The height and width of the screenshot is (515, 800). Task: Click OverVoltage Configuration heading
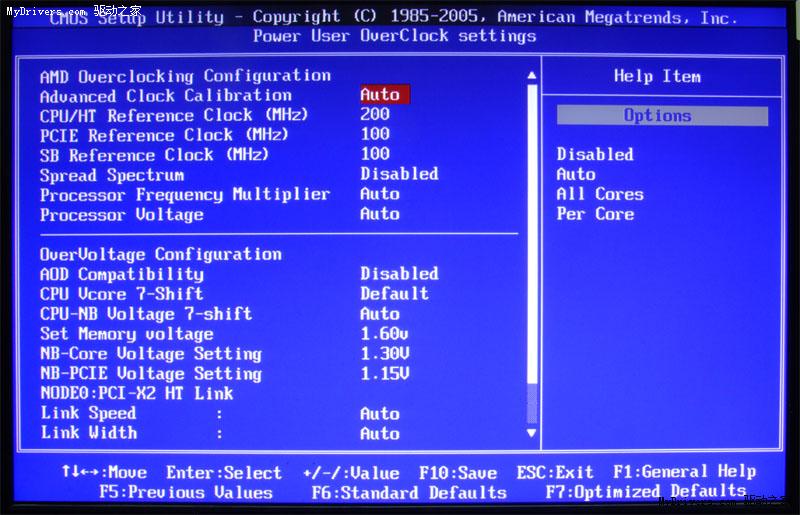click(x=161, y=254)
